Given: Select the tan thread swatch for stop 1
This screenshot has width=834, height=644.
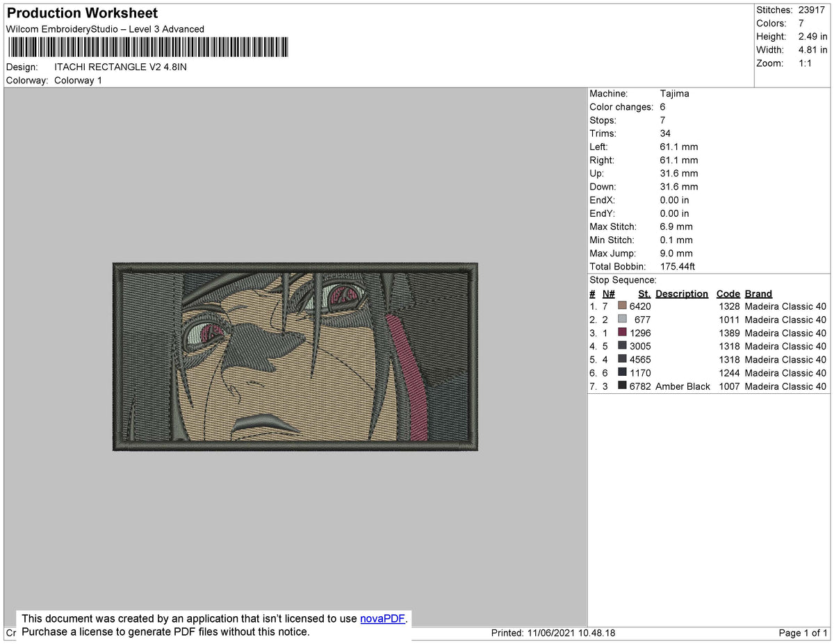Looking at the screenshot, I should point(621,306).
